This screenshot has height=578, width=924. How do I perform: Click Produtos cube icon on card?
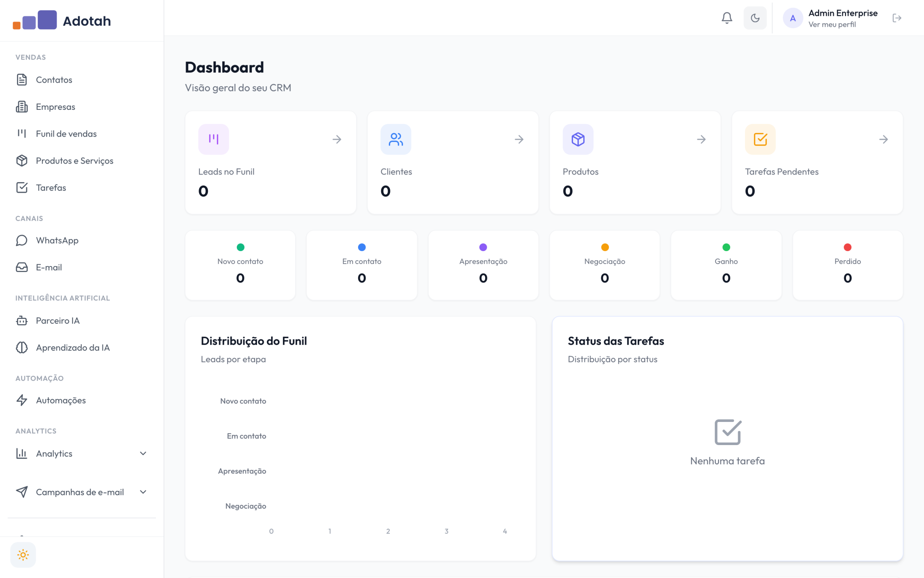(578, 139)
